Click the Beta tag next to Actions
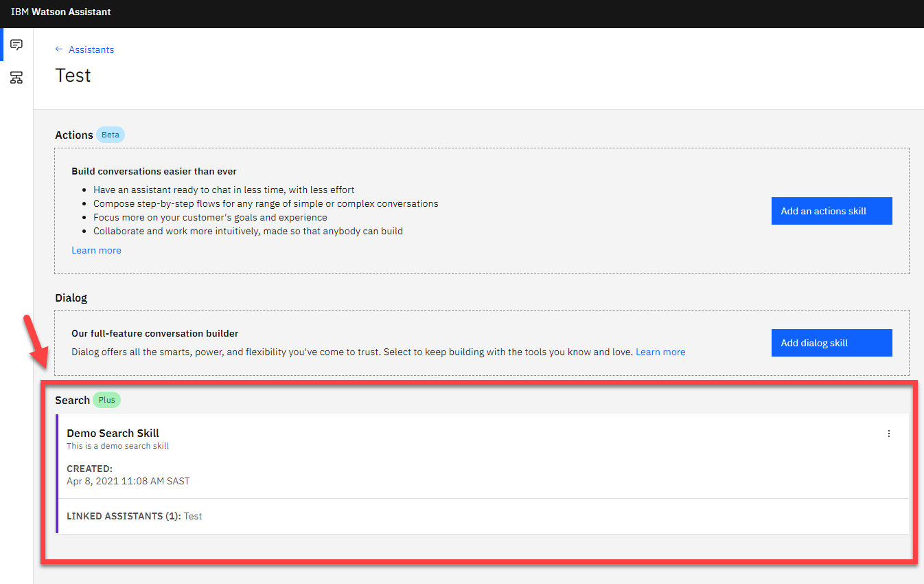 tap(111, 135)
